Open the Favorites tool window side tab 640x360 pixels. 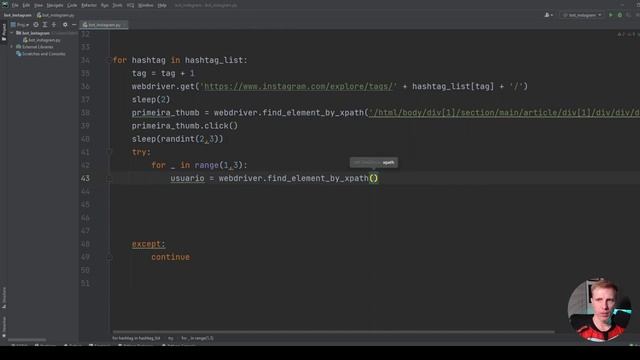(x=4, y=327)
